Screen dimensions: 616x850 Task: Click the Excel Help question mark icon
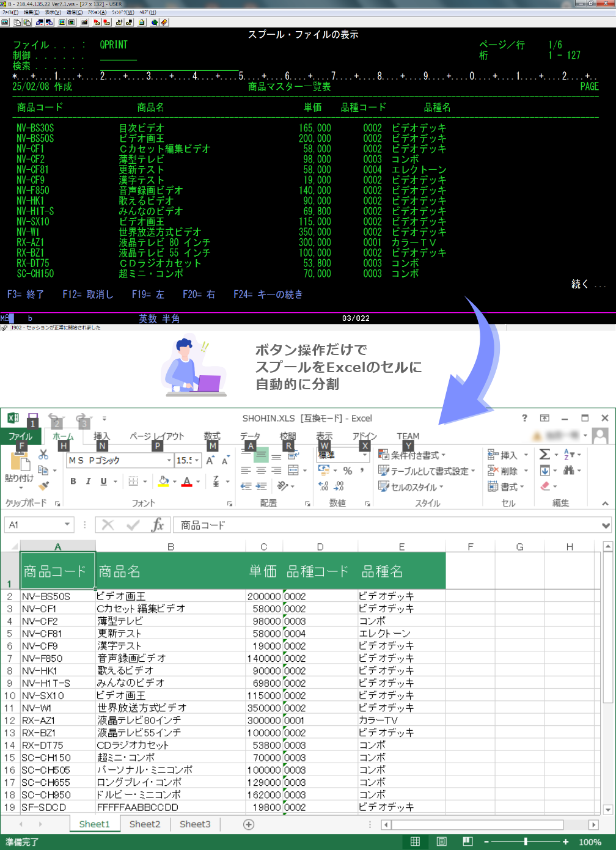(524, 418)
